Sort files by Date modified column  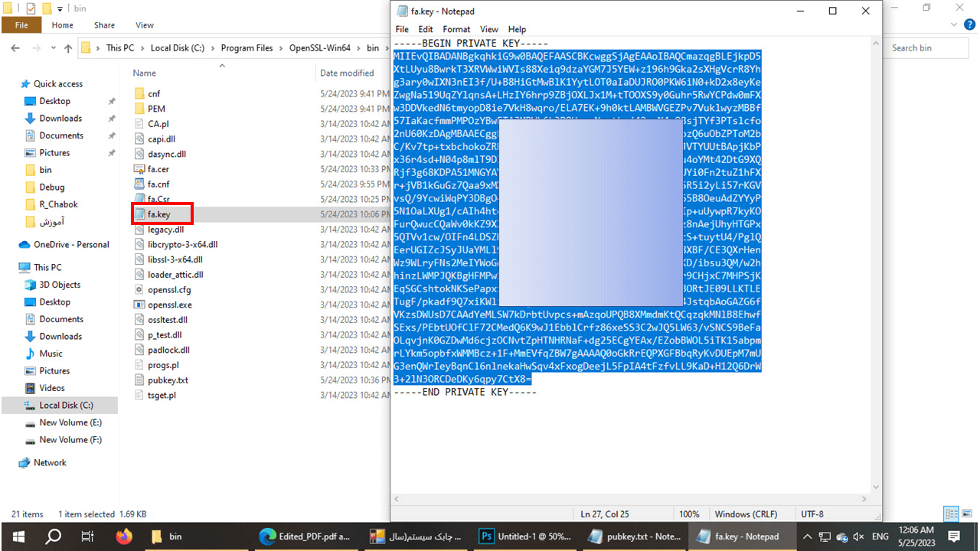coord(347,73)
